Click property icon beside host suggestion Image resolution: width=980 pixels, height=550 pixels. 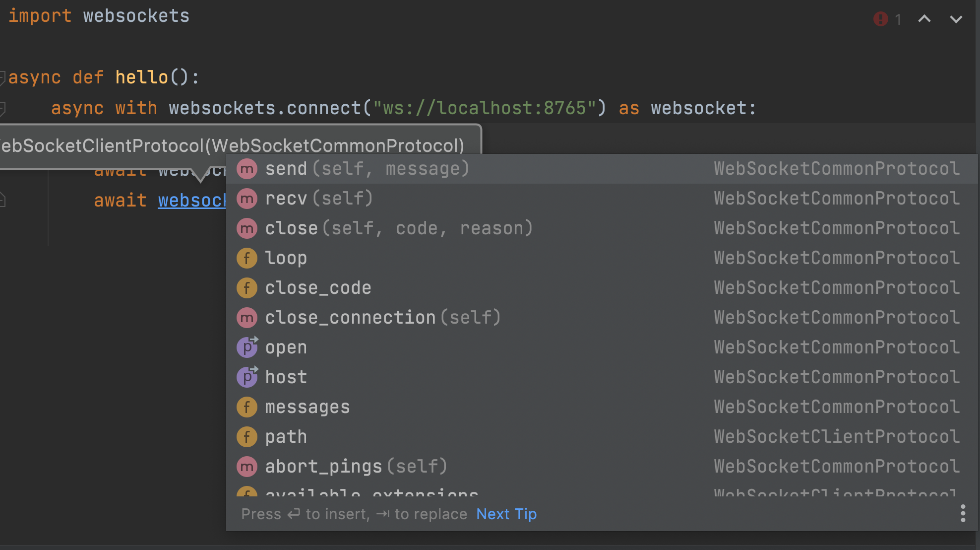click(246, 377)
